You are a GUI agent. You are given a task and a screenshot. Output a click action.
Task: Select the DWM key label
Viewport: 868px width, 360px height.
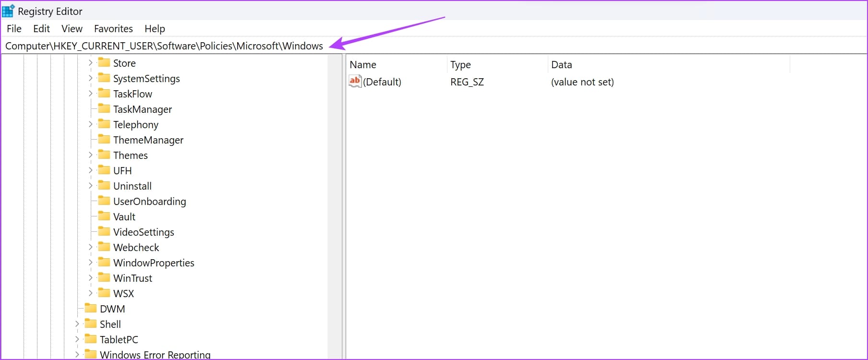click(112, 309)
